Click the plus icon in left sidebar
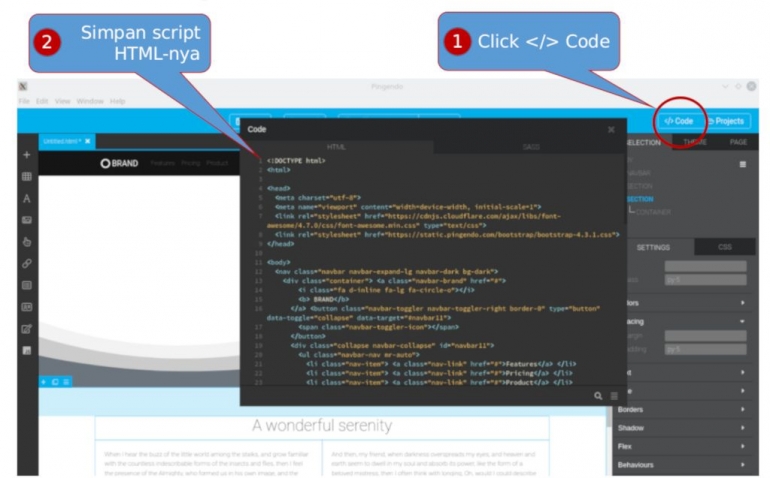Viewport: 770px width, 478px height. [27, 155]
